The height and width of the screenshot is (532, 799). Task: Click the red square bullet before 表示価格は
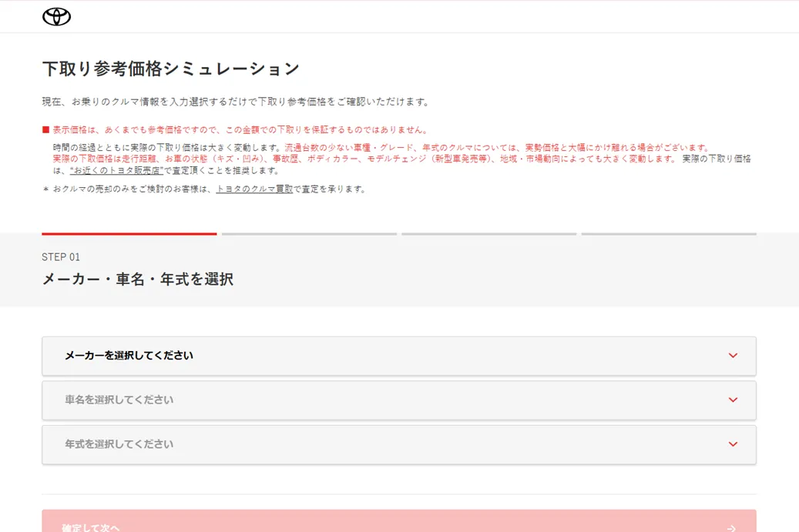[x=46, y=130]
